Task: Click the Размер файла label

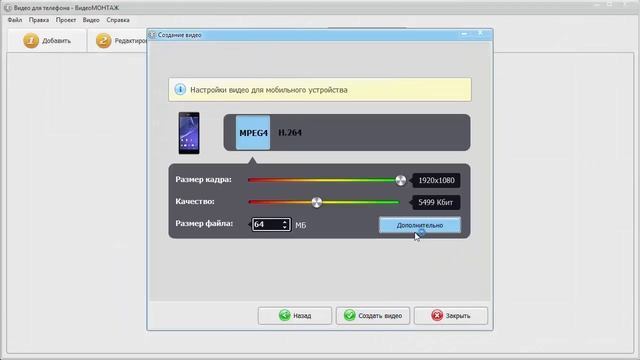Action: (x=204, y=224)
